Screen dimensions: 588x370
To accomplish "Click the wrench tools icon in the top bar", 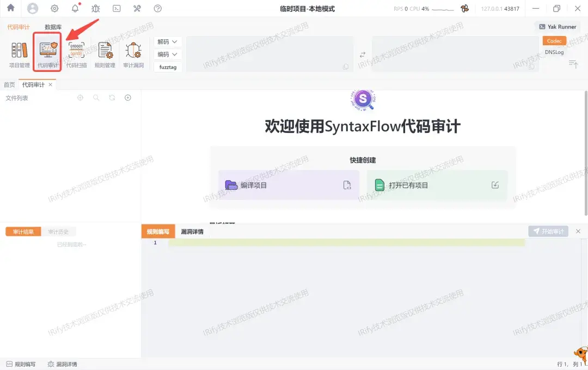I will [x=137, y=8].
